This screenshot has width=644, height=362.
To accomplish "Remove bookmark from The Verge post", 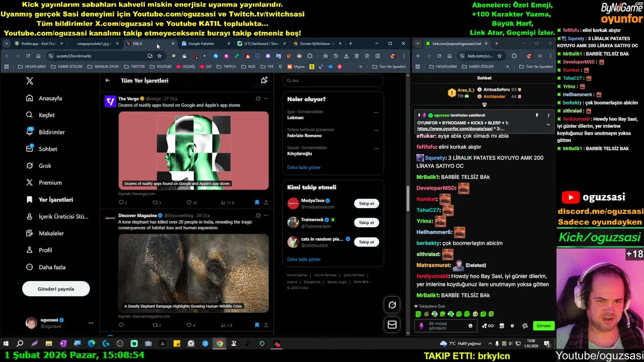I will pyautogui.click(x=257, y=202).
